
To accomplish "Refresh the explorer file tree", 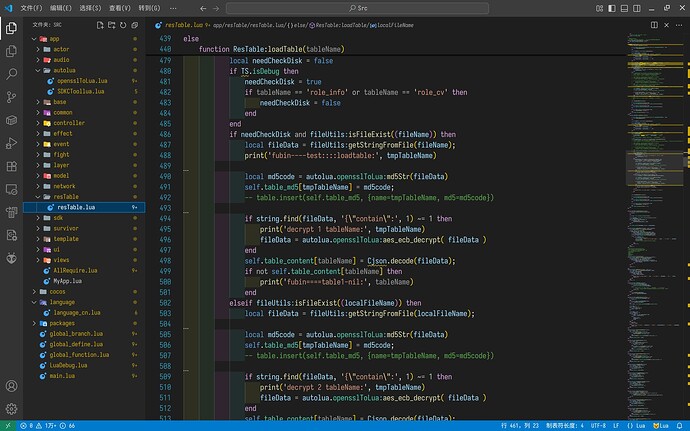I will pos(123,25).
